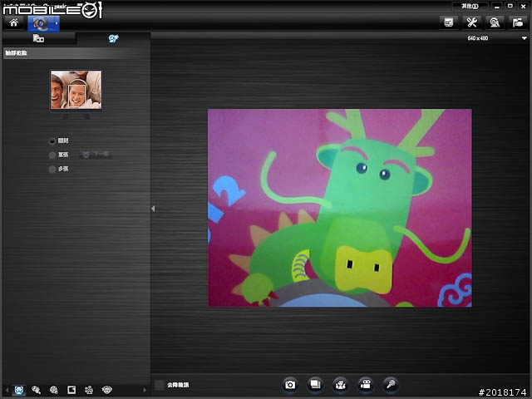Image resolution: width=532 pixels, height=399 pixels.
Task: Select the face tracking effect icon in bottom strip
Action: [19, 390]
